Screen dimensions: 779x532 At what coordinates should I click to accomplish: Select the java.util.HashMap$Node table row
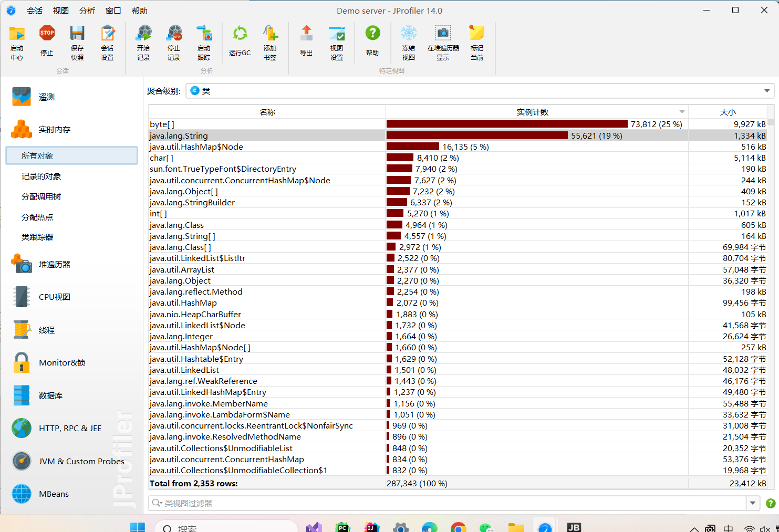[458, 147]
